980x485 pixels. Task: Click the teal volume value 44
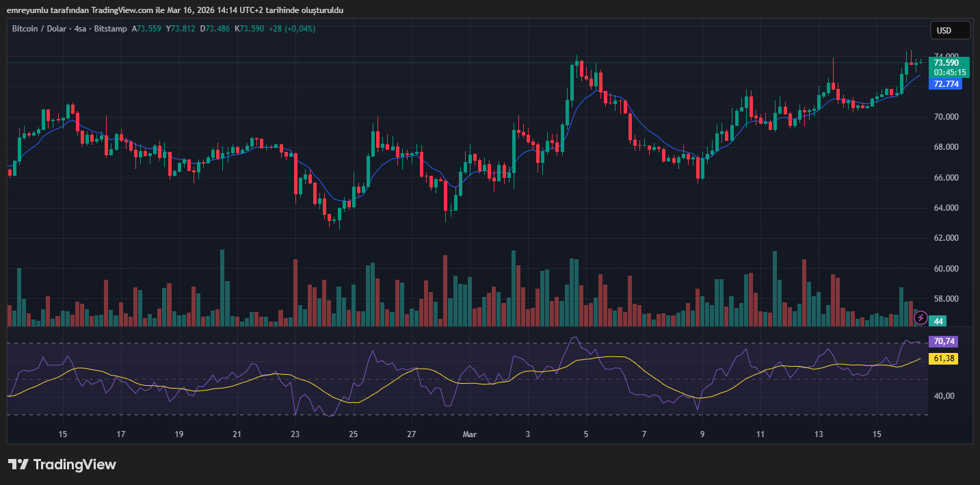(x=938, y=320)
